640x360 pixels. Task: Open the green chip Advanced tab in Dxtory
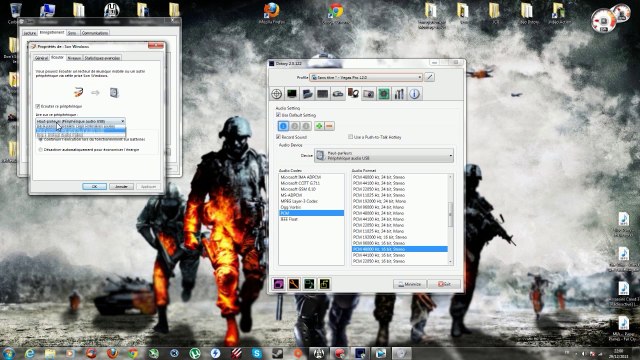coord(384,94)
